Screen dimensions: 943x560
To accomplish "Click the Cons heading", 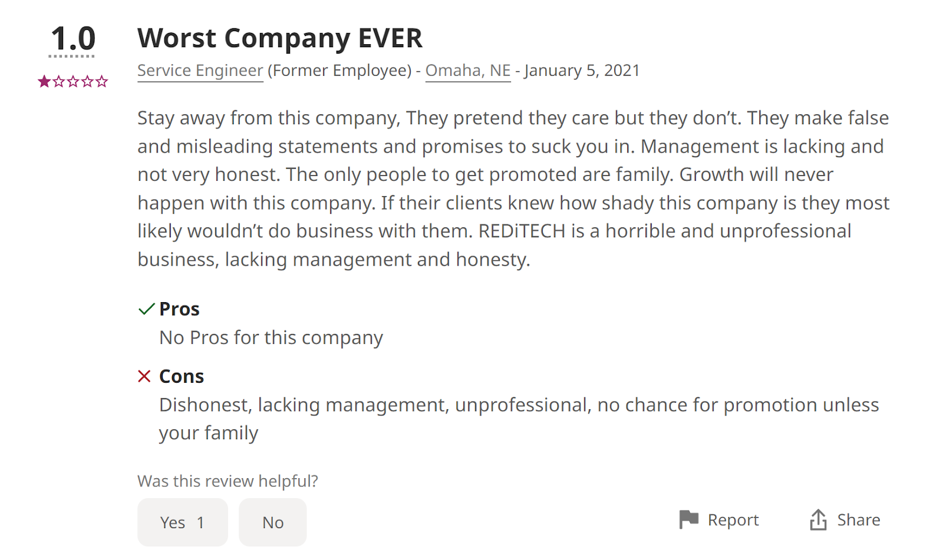I will click(x=182, y=376).
